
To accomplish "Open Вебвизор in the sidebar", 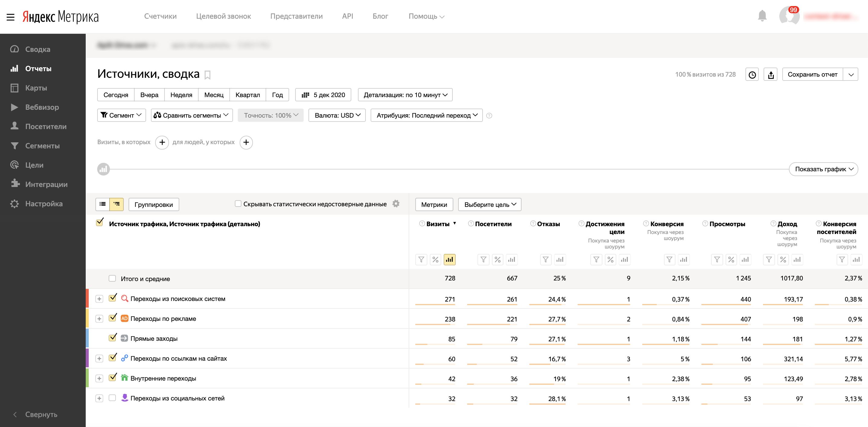I will [43, 107].
